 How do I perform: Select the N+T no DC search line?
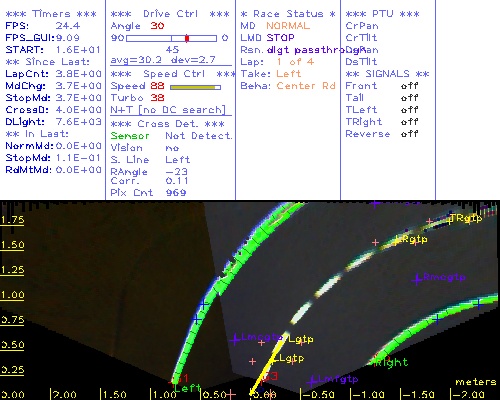point(168,110)
